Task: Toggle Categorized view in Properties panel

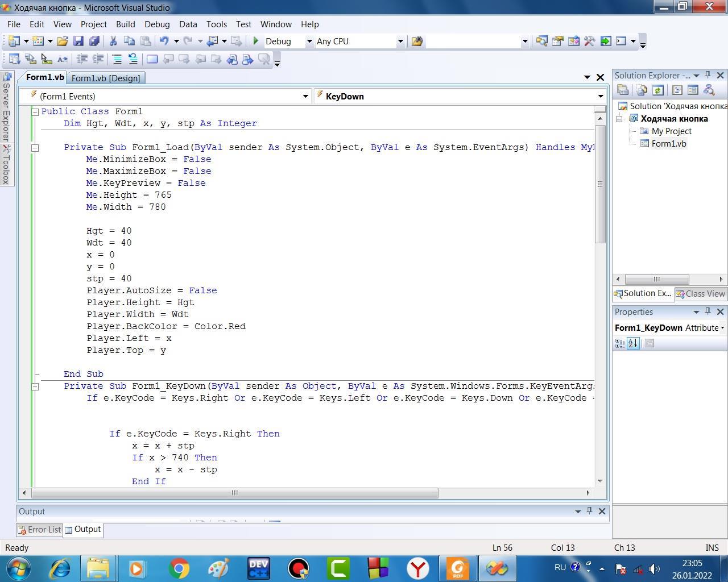Action: click(620, 343)
